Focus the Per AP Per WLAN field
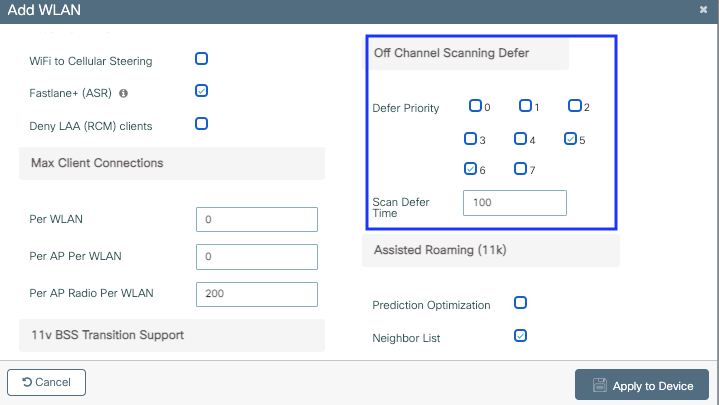The width and height of the screenshot is (719, 405). tap(257, 257)
